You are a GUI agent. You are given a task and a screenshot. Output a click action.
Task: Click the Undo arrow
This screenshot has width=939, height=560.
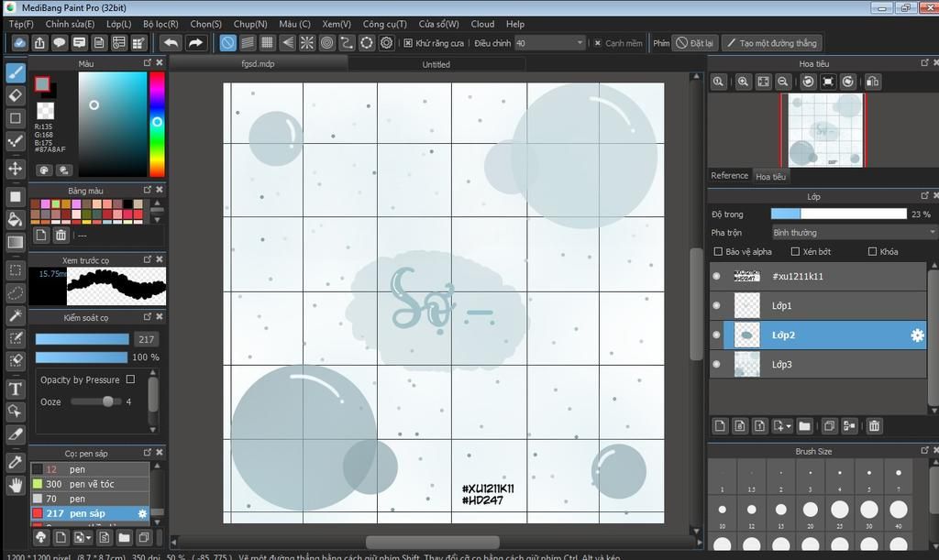(171, 43)
